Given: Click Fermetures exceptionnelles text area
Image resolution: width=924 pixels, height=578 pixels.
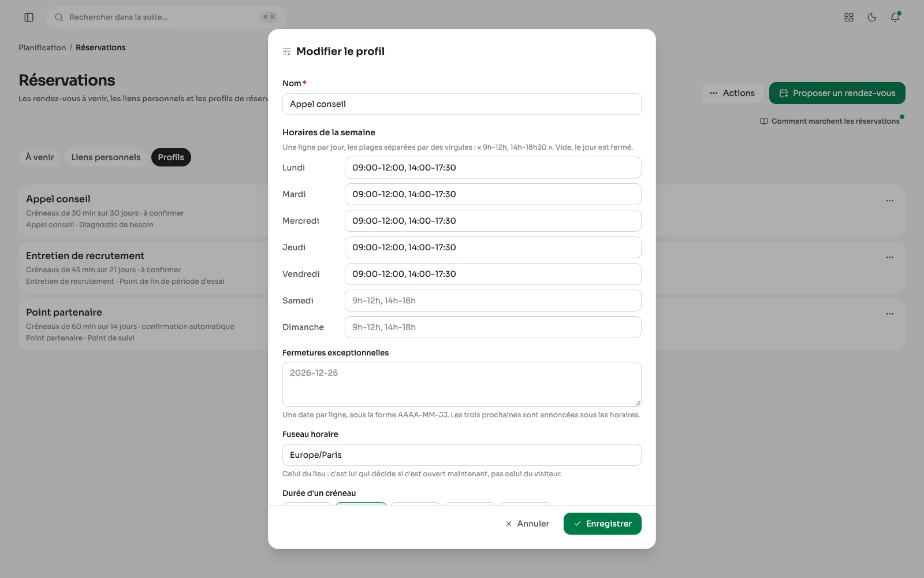Looking at the screenshot, I should 462,384.
